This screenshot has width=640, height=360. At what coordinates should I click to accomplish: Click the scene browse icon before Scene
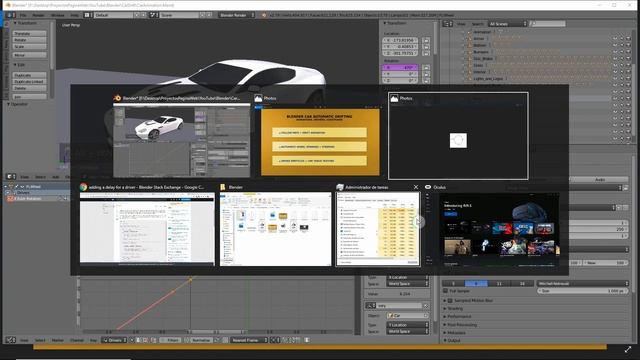pyautogui.click(x=154, y=15)
